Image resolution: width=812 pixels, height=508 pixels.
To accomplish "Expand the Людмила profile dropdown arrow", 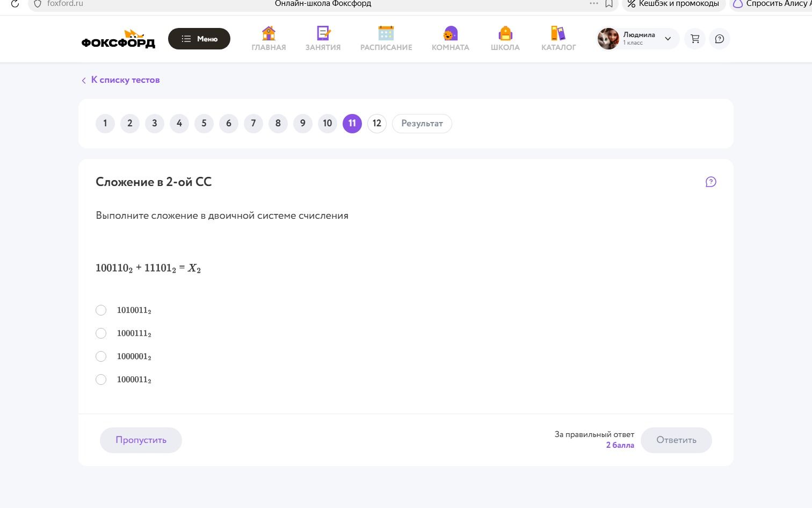I will pos(668,39).
